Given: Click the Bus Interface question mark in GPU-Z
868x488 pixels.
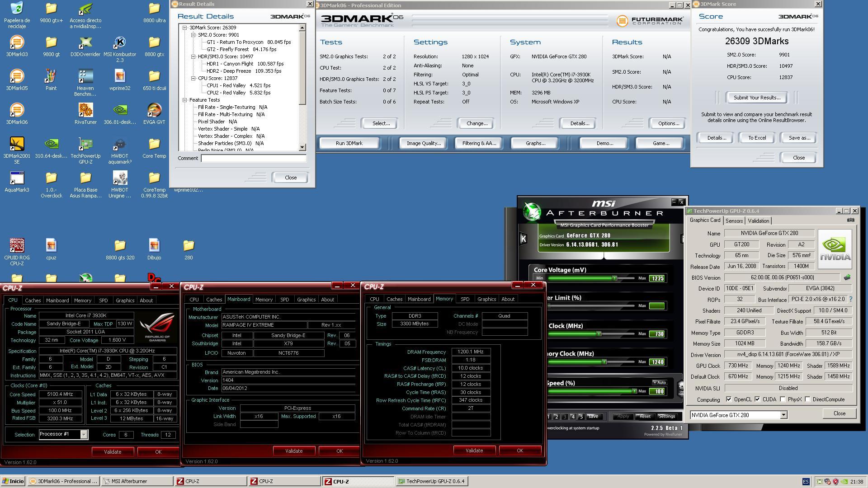Looking at the screenshot, I should click(x=850, y=299).
